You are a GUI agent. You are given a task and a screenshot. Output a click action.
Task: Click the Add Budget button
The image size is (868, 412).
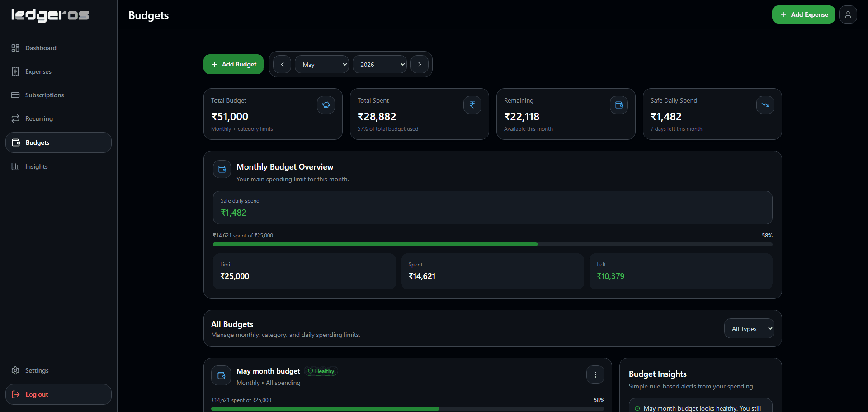[233, 64]
